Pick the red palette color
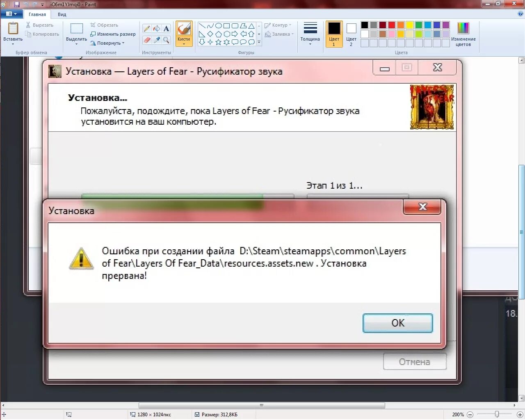 [x=392, y=25]
